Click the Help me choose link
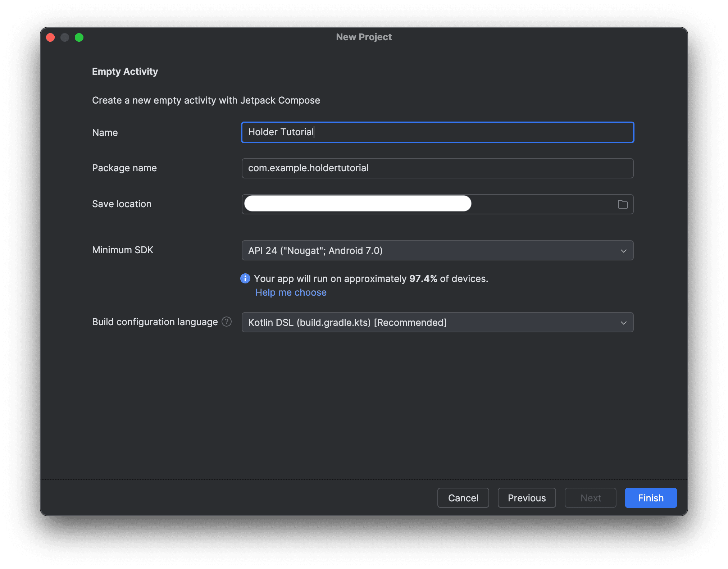Image resolution: width=728 pixels, height=569 pixels. pos(291,292)
